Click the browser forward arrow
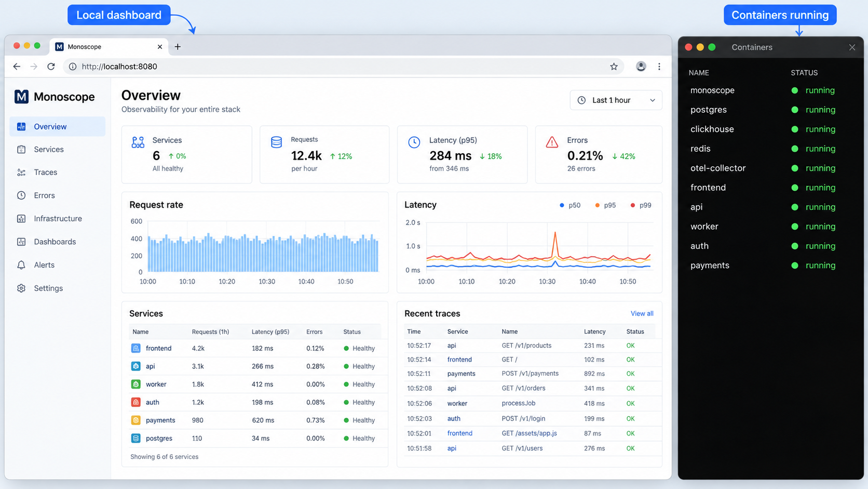This screenshot has width=868, height=489. pyautogui.click(x=34, y=67)
